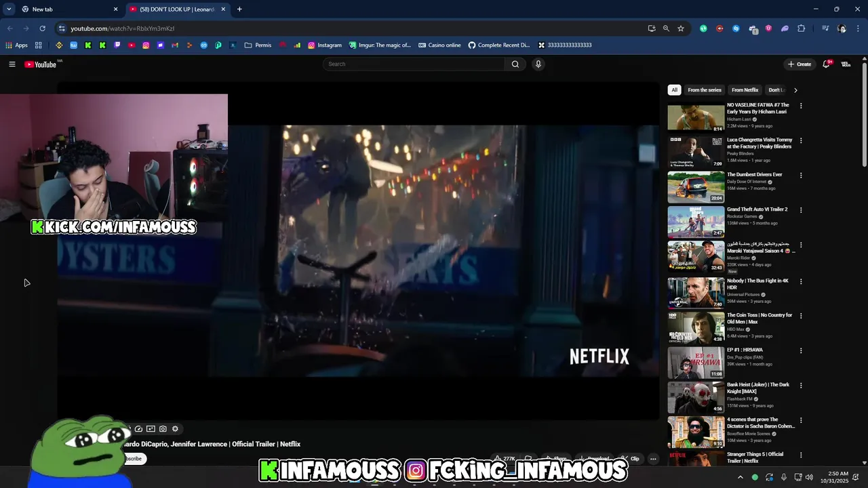Open more options for The Dumbest Drivers Ever
Viewport: 868px width, 488px height.
click(801, 176)
